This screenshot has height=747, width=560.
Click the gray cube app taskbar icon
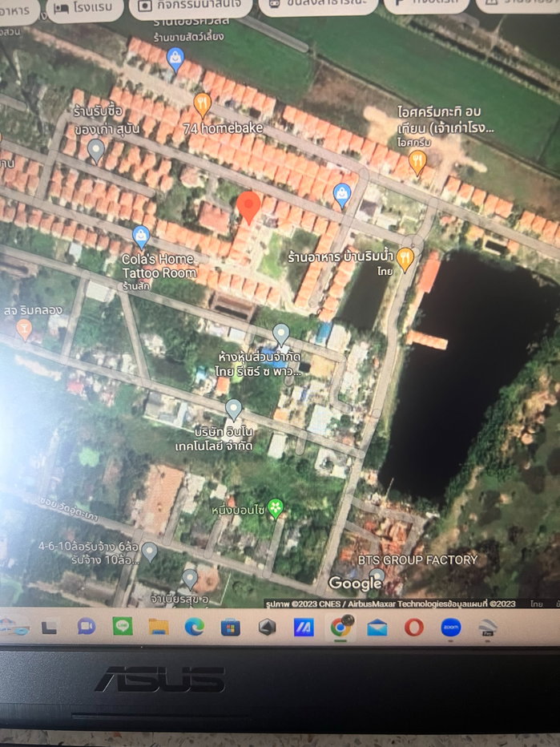tap(267, 627)
